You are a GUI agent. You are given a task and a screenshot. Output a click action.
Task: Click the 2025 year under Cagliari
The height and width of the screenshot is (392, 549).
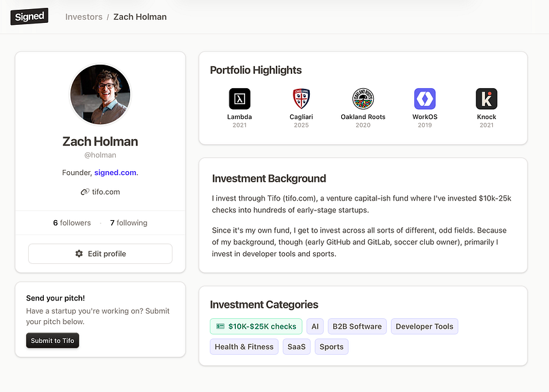pyautogui.click(x=301, y=125)
